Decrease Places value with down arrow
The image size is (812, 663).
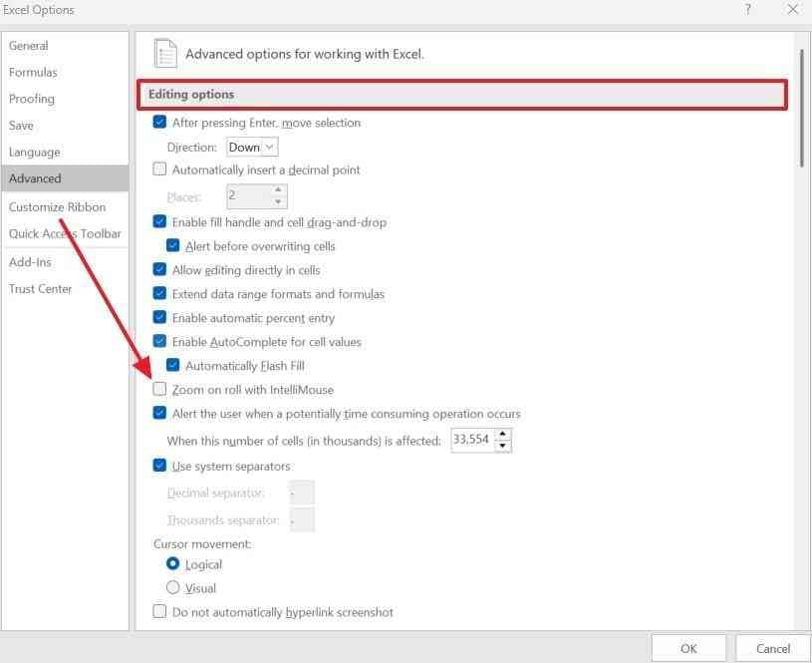click(279, 202)
